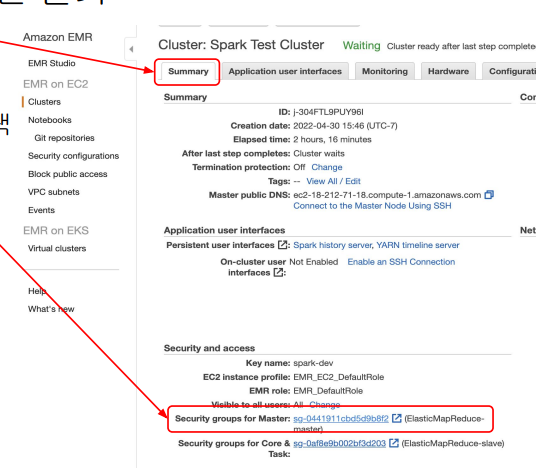The image size is (544, 471).
Task: Open security group sg-0441911cbd5d9b8f2
Action: click(x=341, y=419)
